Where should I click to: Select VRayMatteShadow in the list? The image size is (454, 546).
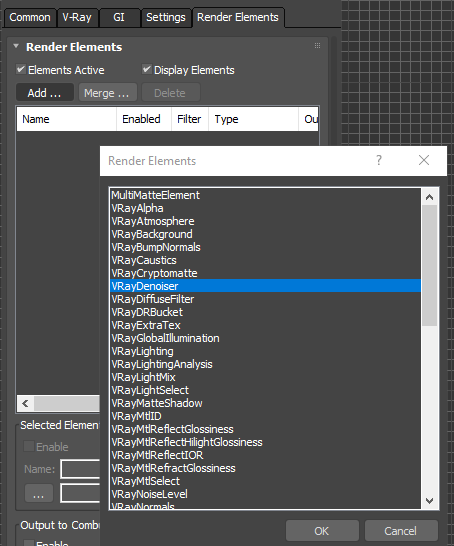point(265,403)
